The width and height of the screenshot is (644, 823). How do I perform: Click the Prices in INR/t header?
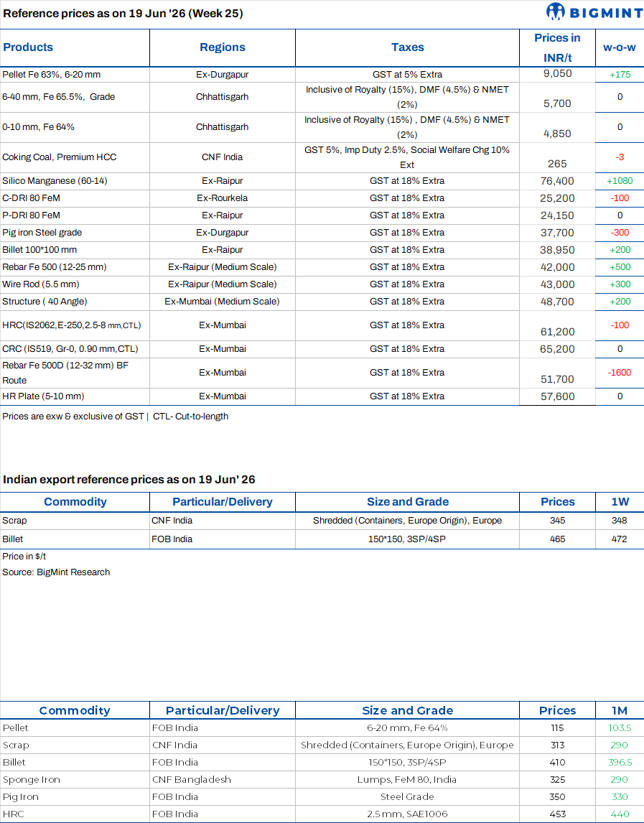[x=557, y=48]
